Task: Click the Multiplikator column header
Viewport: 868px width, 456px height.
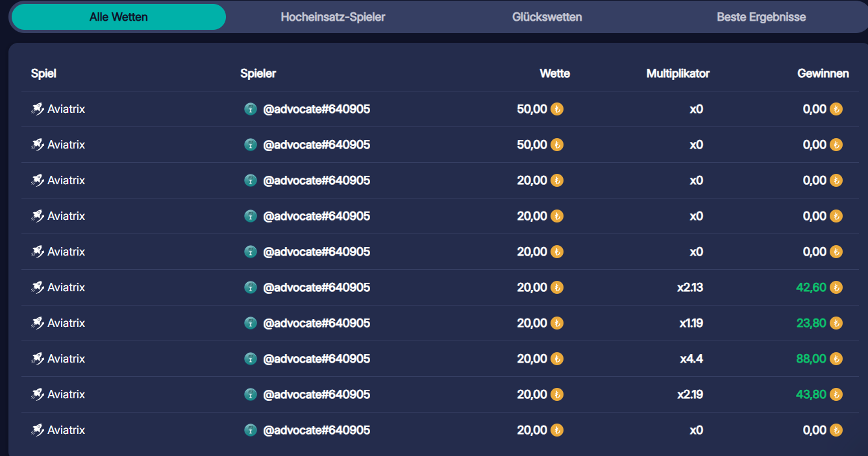Action: [678, 73]
